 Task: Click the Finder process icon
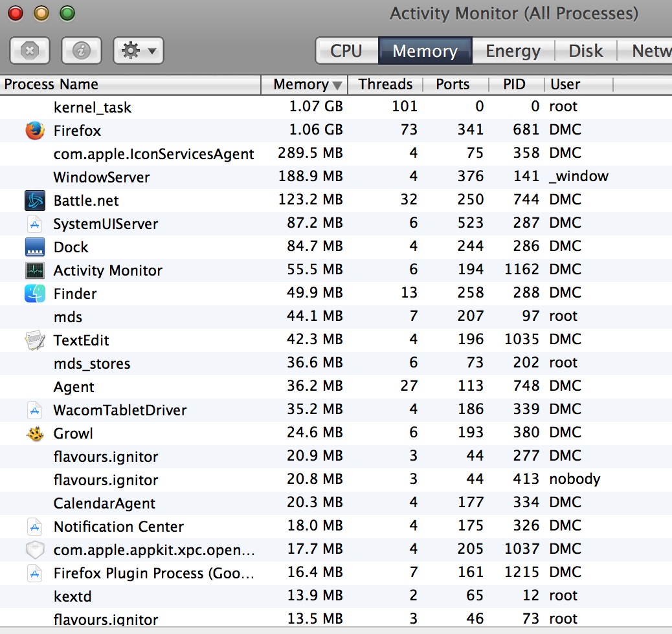point(34,294)
